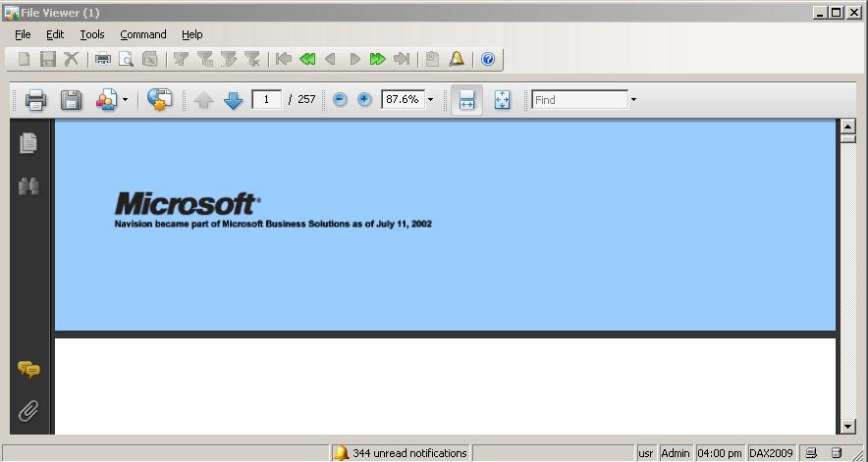
Task: Click the Find search field
Action: 579,100
